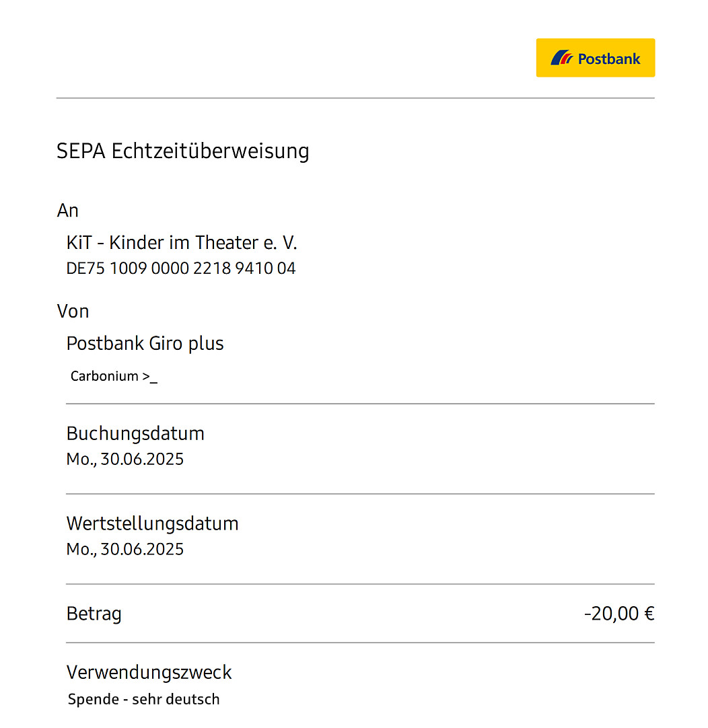Click the Wertstellungsdatum value Mo., 30.06.2025
The width and height of the screenshot is (708, 728).
[125, 549]
